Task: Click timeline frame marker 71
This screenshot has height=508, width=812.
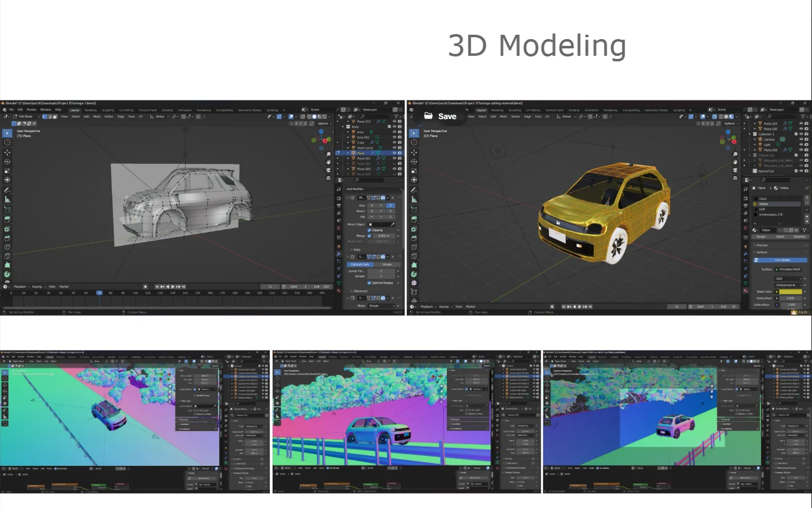Action: (x=99, y=293)
